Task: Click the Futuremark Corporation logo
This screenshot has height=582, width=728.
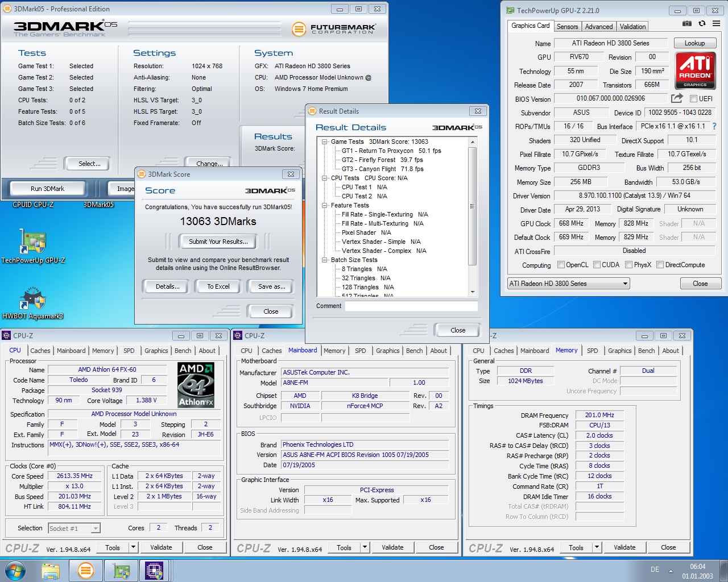Action: (334, 28)
